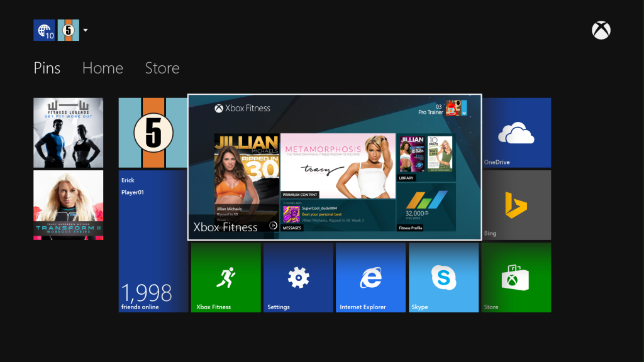Viewport: 644px width, 362px height.
Task: Open the Fitness Legends pinned tile
Action: [x=68, y=133]
